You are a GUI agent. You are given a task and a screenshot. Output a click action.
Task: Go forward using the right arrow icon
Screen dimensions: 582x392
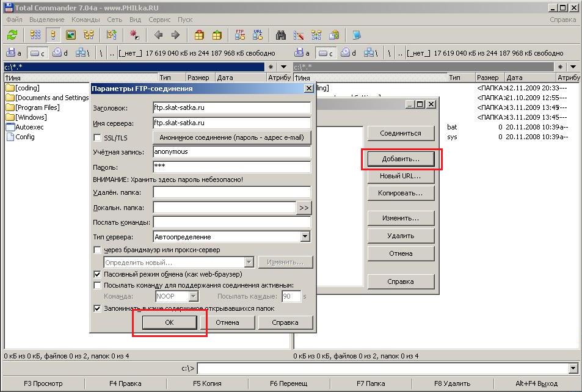coord(175,35)
